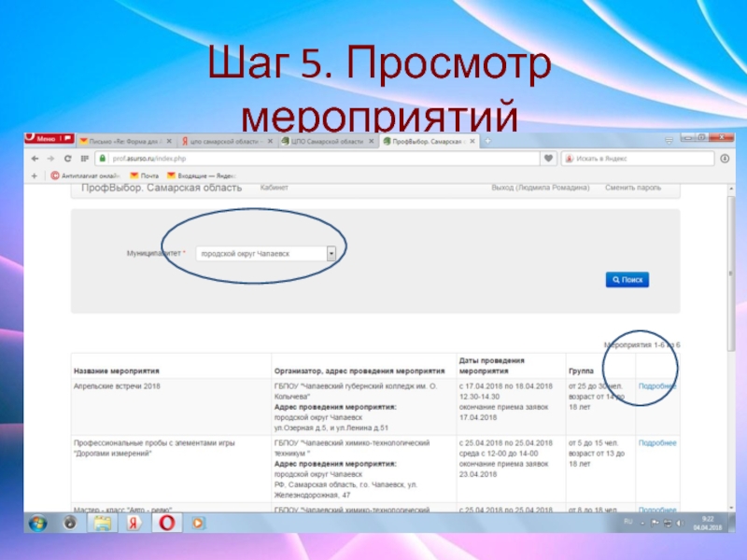Launch the media player from the taskbar
Viewport: 747px width, 560px height.
197,524
